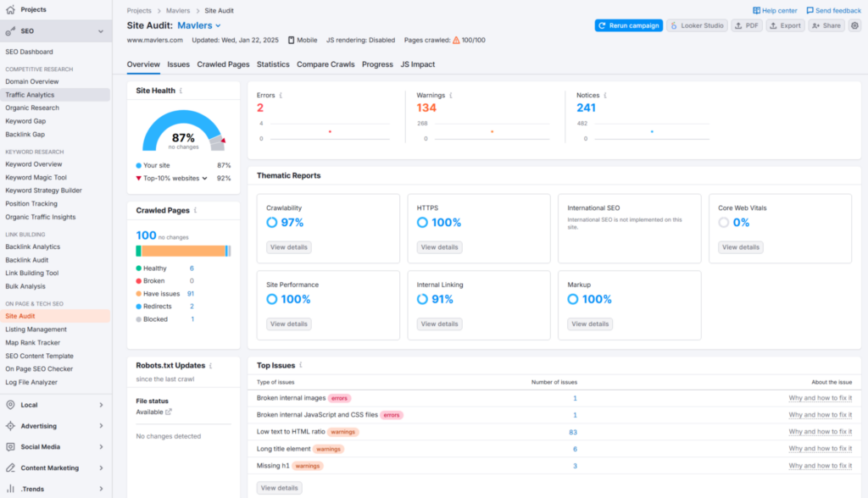Click the 91 Have issues count
868x498 pixels.
[x=191, y=294]
